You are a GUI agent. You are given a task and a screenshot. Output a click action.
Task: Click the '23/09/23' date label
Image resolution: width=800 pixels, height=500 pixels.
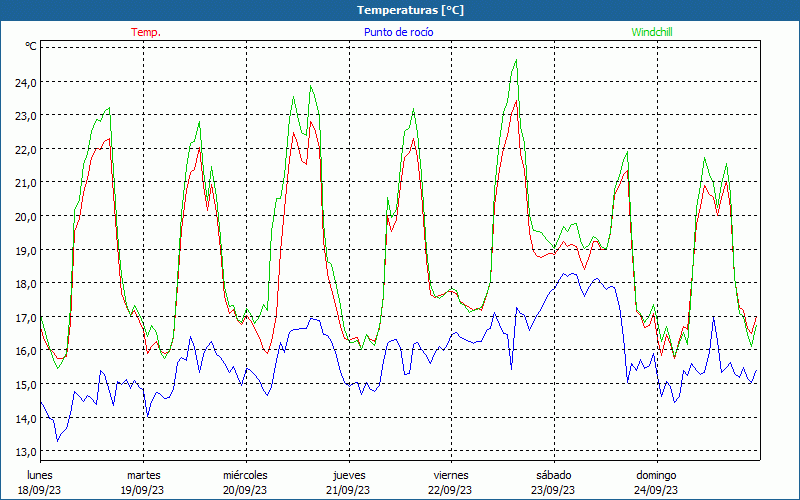(553, 490)
